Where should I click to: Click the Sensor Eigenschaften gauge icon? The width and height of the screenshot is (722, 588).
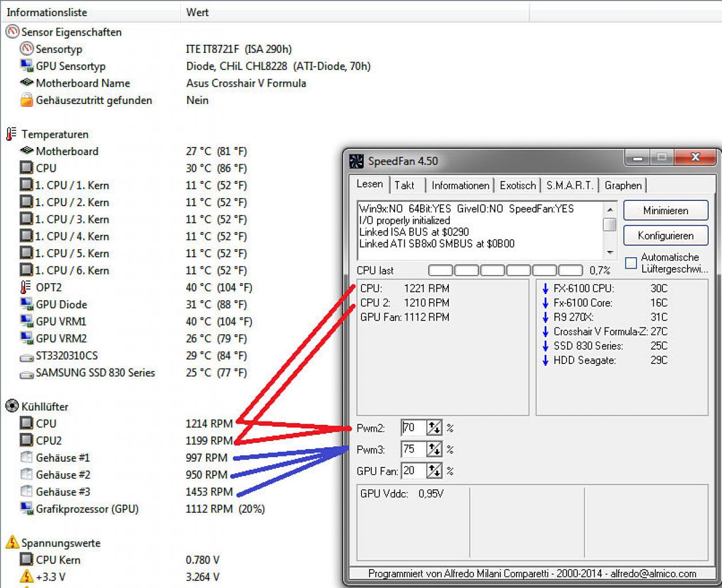click(12, 32)
